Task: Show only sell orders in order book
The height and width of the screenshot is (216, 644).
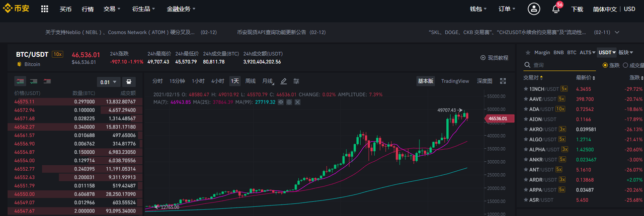Action: [x=48, y=81]
